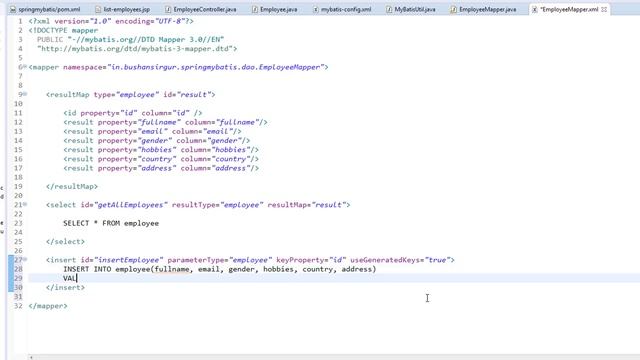Click the parameterType="employee" attribute

point(220,260)
